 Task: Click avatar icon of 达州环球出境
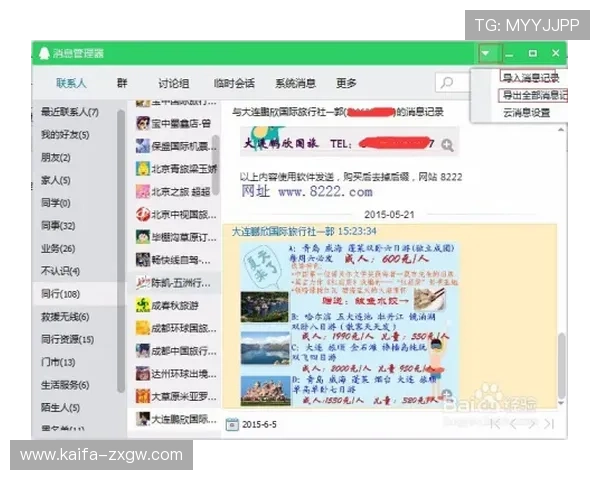(x=143, y=374)
